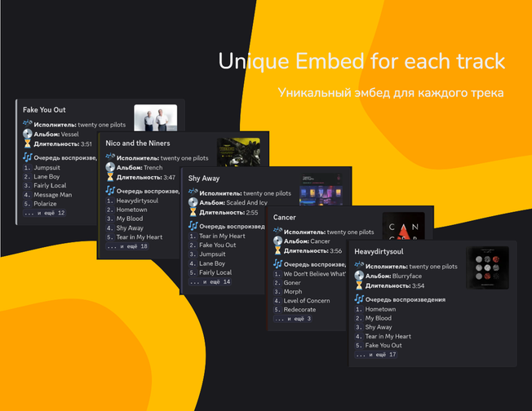Click the hourglass icon beside 3:56 duration
Image resolution: width=532 pixels, height=411 pixels.
coord(277,250)
